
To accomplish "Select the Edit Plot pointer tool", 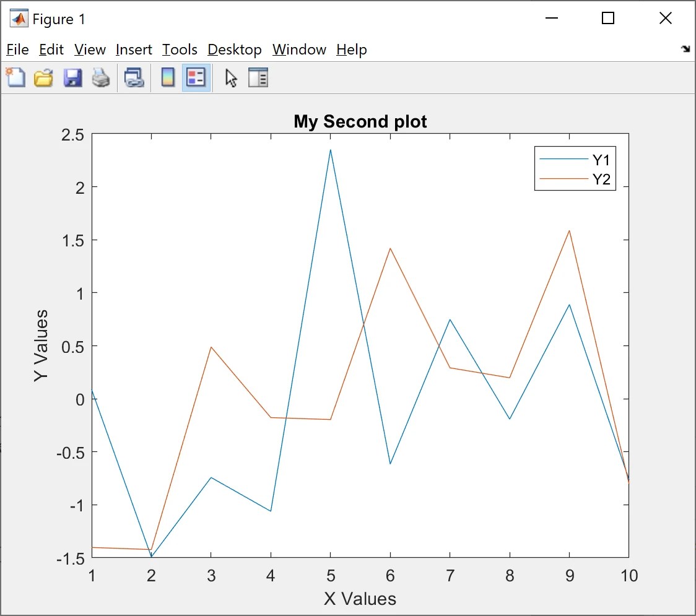I will 230,77.
